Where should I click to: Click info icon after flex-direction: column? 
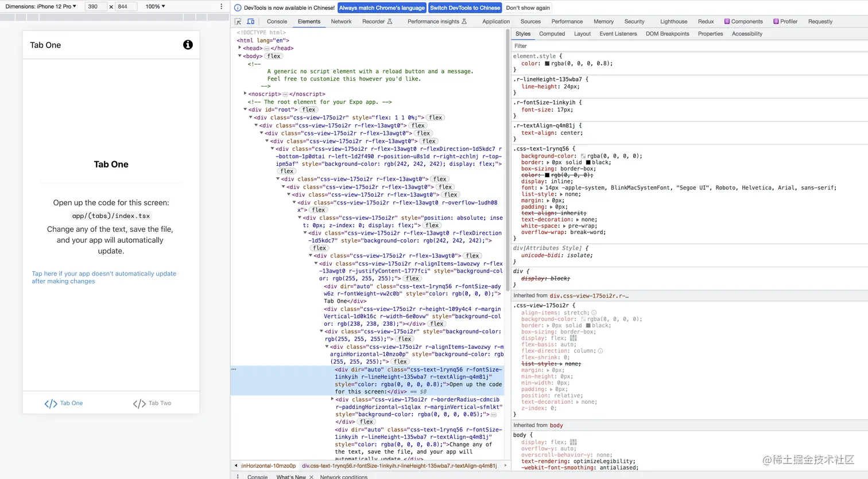tap(600, 351)
